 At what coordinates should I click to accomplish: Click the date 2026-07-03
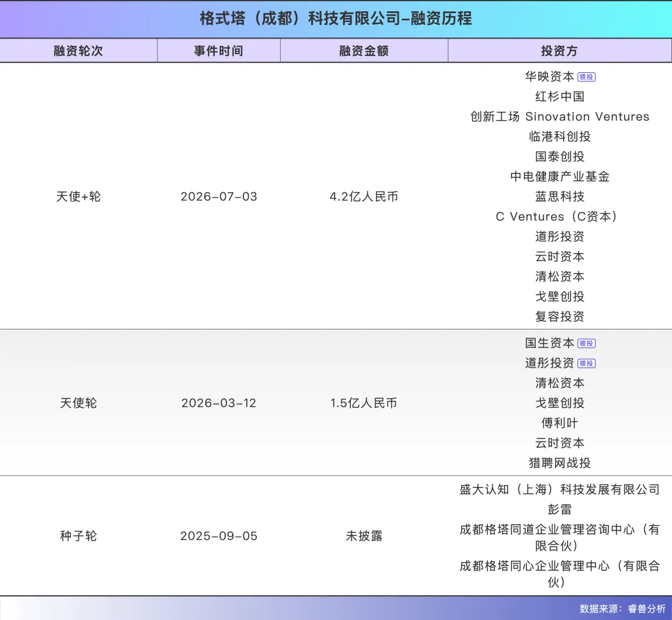(x=218, y=197)
